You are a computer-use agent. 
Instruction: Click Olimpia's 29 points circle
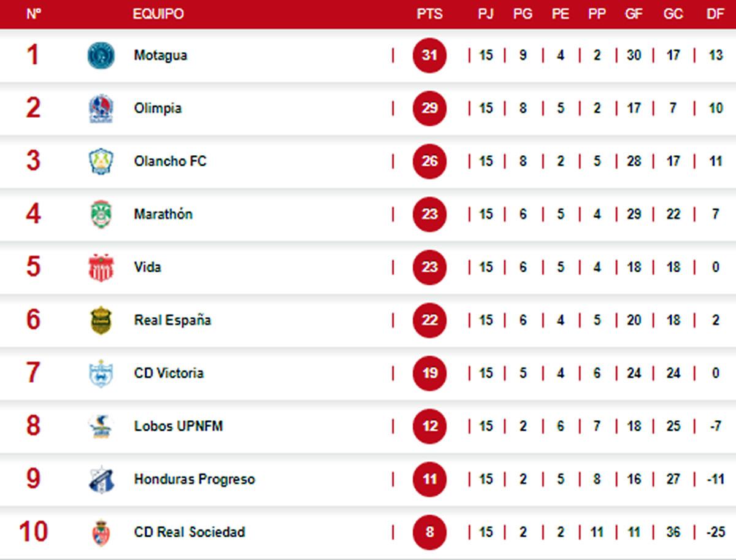coord(429,109)
